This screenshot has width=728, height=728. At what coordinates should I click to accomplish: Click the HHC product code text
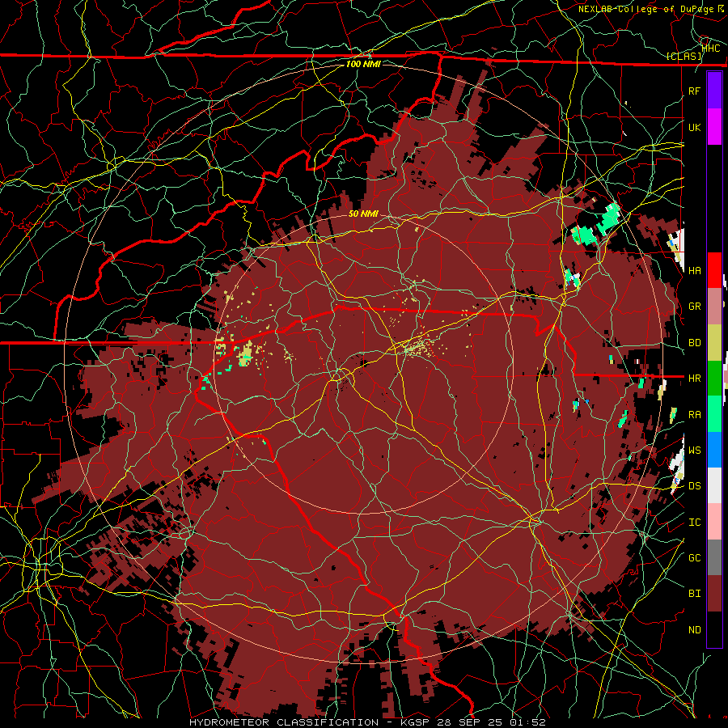click(x=711, y=48)
